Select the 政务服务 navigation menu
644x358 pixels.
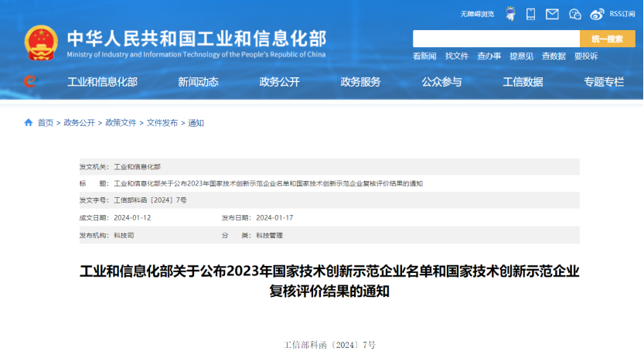point(360,82)
